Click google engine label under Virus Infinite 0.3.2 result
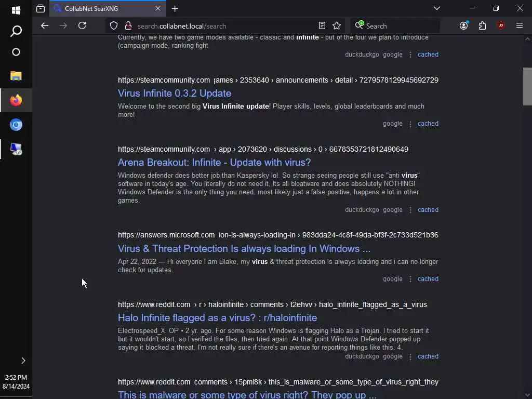Image resolution: width=532 pixels, height=399 pixels. (x=393, y=124)
